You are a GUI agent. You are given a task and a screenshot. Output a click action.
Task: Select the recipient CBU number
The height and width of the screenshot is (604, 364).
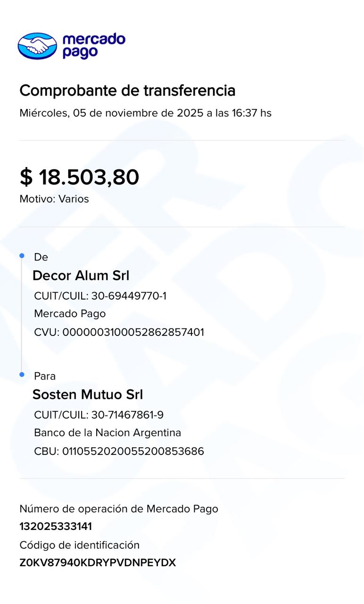(x=119, y=451)
